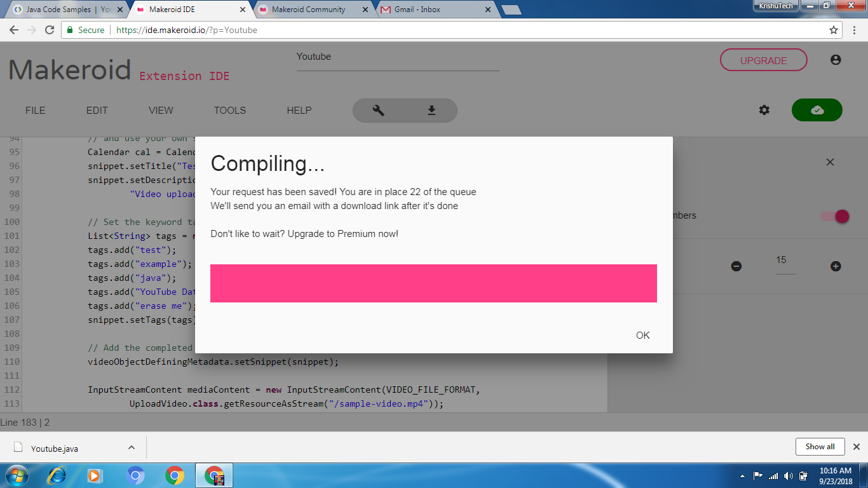Open the user account profile icon
This screenshot has height=488, width=868.
[836, 60]
